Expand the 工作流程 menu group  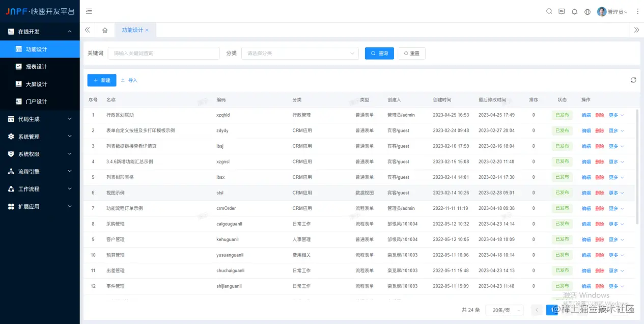pos(70,189)
